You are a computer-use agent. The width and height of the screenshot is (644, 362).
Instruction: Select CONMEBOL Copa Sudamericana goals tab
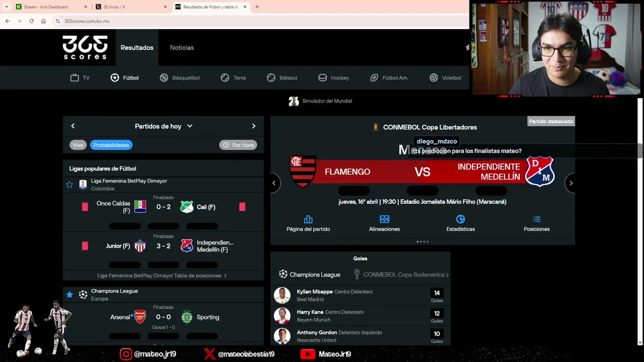point(399,275)
